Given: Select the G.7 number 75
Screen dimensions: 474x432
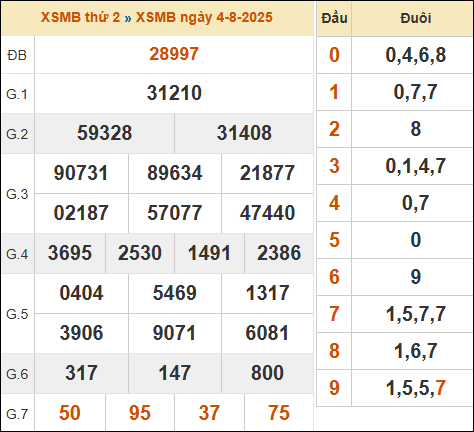Looking at the screenshot, I should (279, 413).
